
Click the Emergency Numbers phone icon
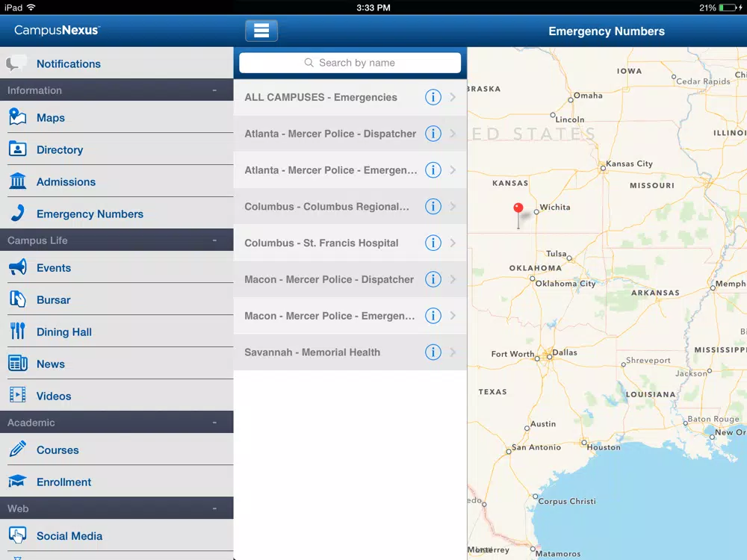click(x=18, y=213)
